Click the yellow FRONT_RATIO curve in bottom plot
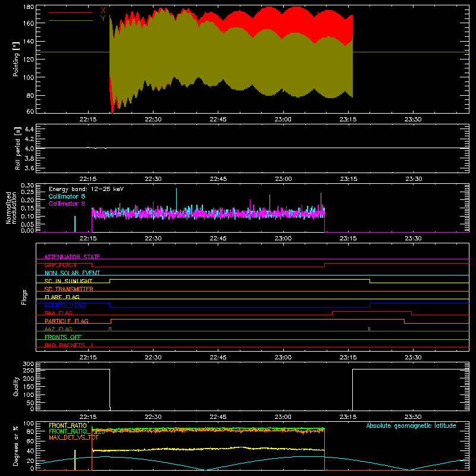476x476 pixels. click(x=208, y=449)
